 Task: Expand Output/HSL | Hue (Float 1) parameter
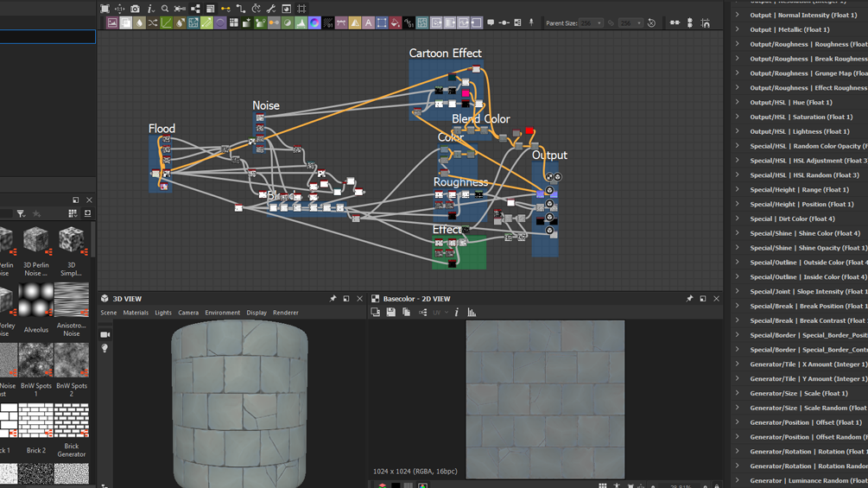pyautogui.click(x=738, y=102)
